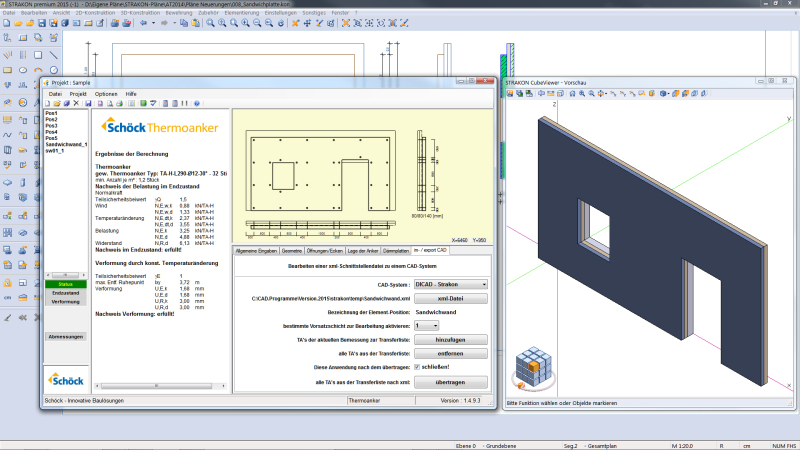Click the blue undo arrow in STRAKON toolbar

[143, 23]
